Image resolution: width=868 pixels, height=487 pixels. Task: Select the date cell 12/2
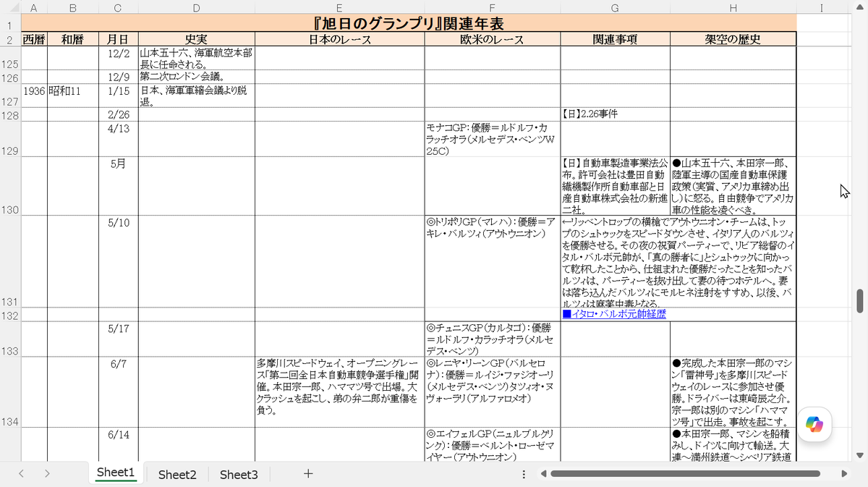[119, 59]
